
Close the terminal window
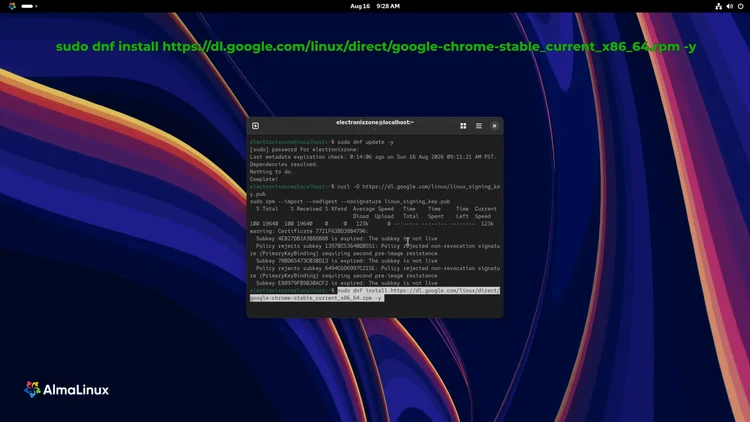point(495,126)
